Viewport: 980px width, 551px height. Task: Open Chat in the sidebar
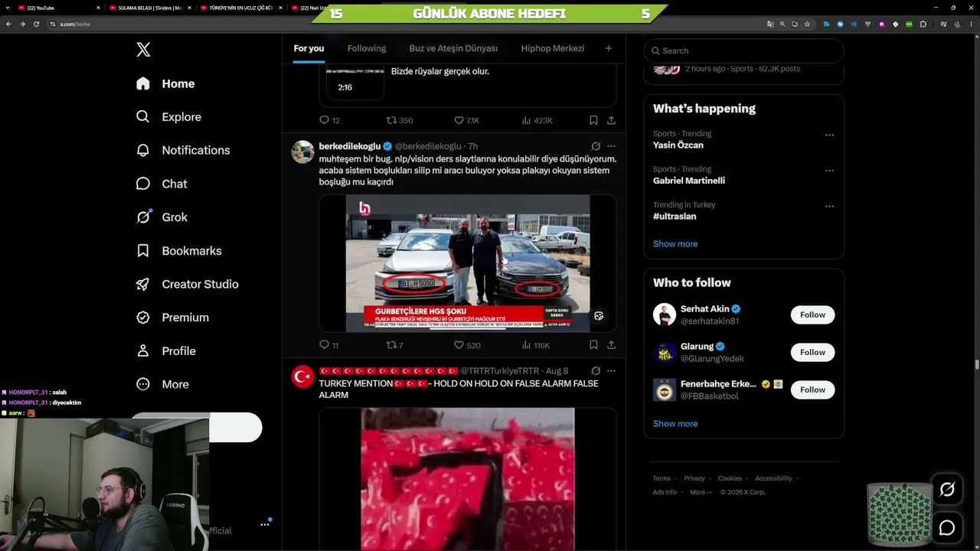tap(162, 184)
